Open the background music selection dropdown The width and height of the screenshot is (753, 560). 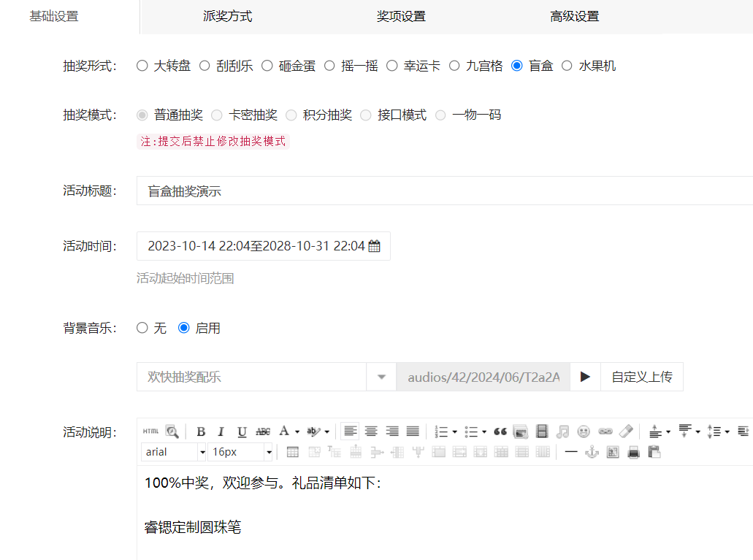coord(381,377)
